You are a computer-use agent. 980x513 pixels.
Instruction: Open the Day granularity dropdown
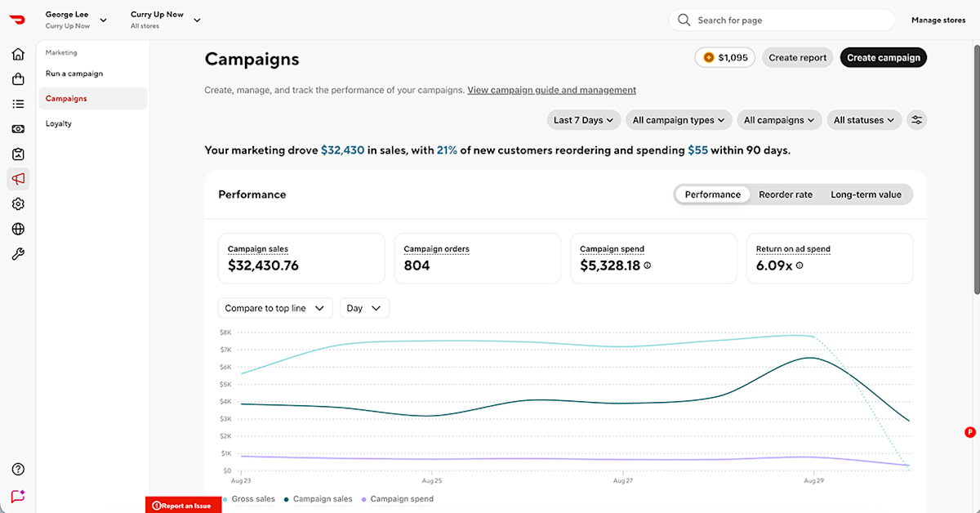(x=364, y=308)
